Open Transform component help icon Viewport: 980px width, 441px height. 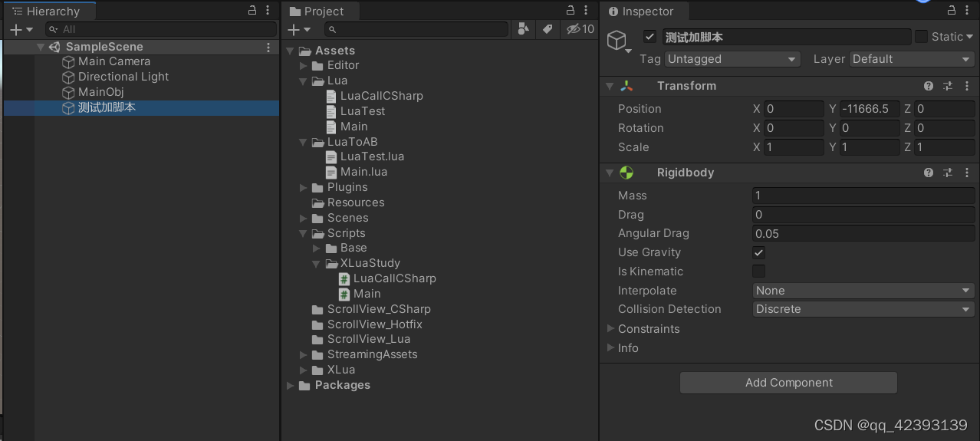(x=929, y=86)
